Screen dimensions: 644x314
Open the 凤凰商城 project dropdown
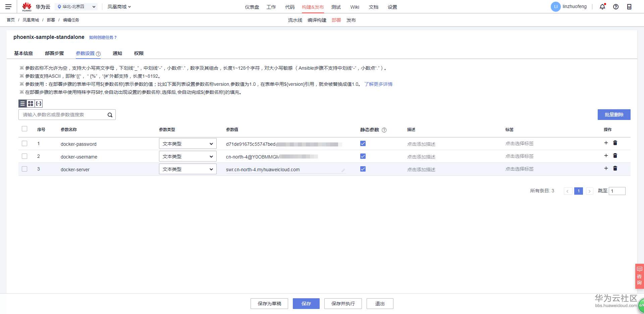(119, 7)
